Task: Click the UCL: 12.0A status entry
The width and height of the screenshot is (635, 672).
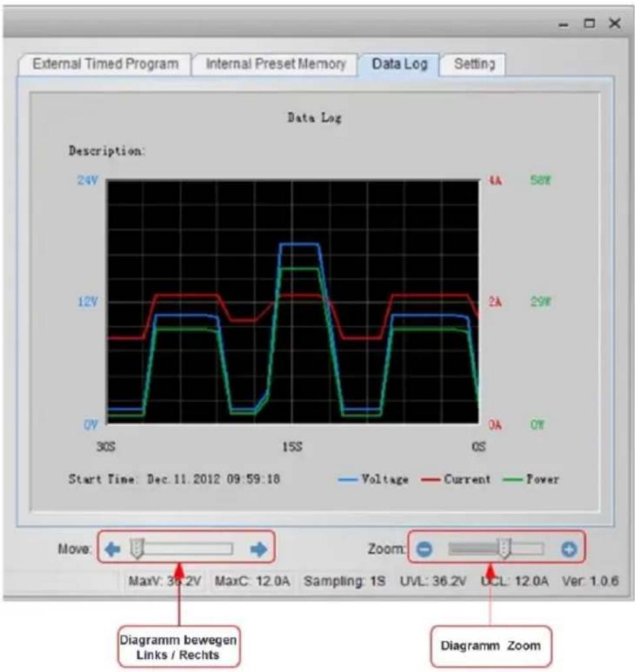Action: coord(514,581)
